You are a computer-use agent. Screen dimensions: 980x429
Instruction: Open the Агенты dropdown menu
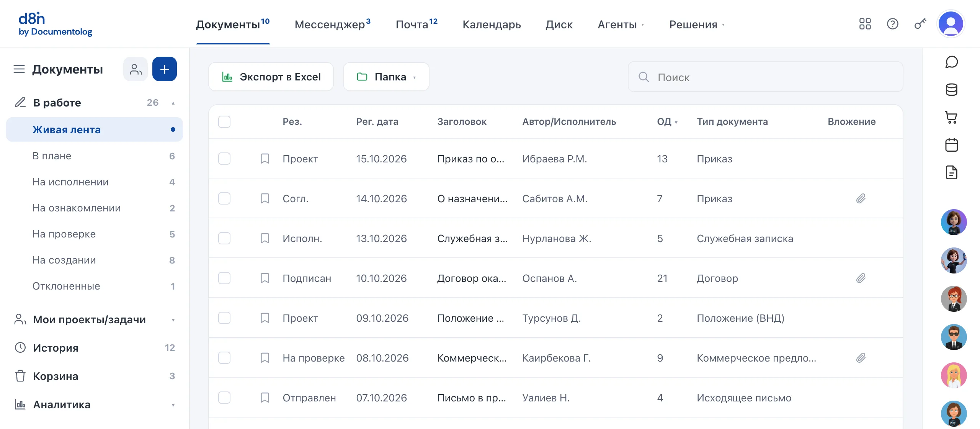click(x=621, y=25)
